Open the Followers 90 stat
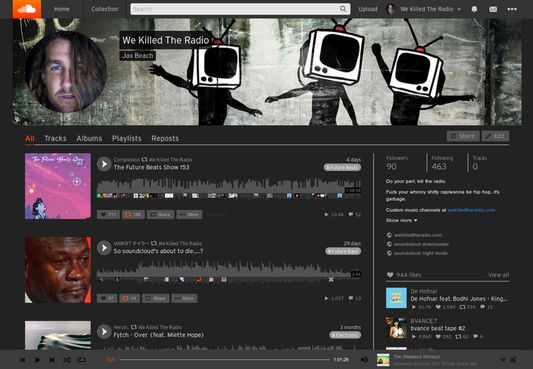The height and width of the screenshot is (369, 533). click(x=397, y=163)
